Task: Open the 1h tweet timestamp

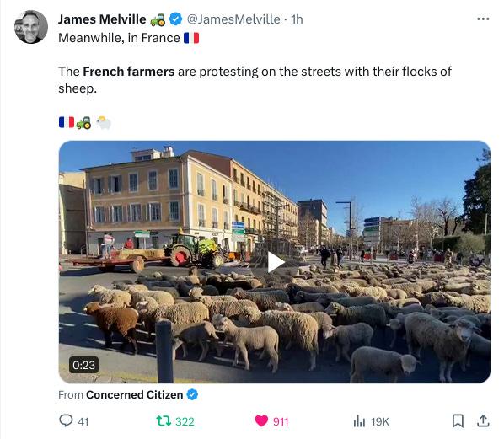Action: click(297, 19)
